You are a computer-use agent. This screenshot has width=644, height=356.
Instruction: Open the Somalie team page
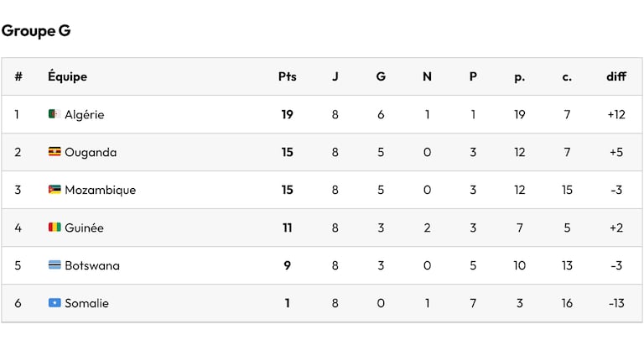86,303
